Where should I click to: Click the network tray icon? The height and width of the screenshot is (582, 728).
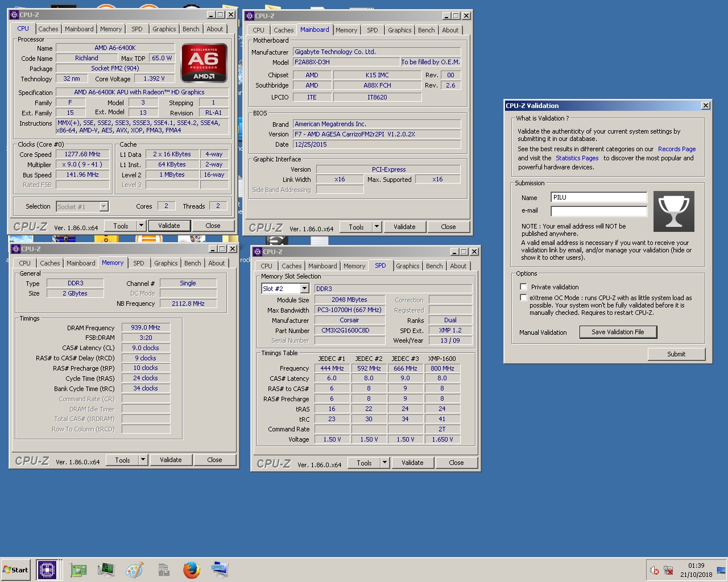(x=668, y=570)
